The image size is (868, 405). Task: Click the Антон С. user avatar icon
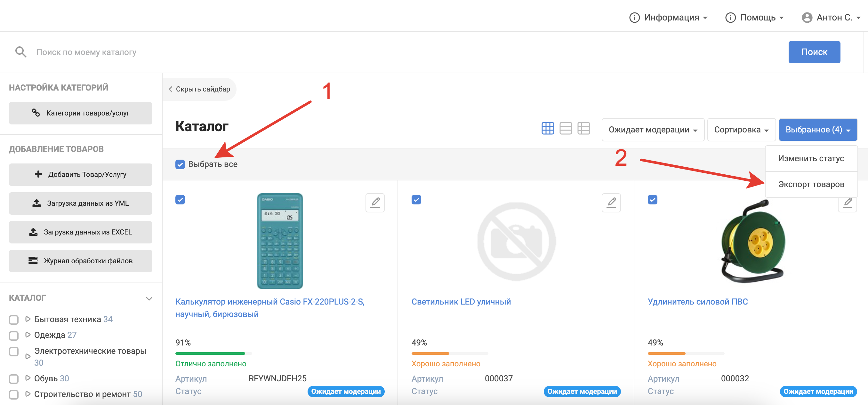tap(807, 18)
